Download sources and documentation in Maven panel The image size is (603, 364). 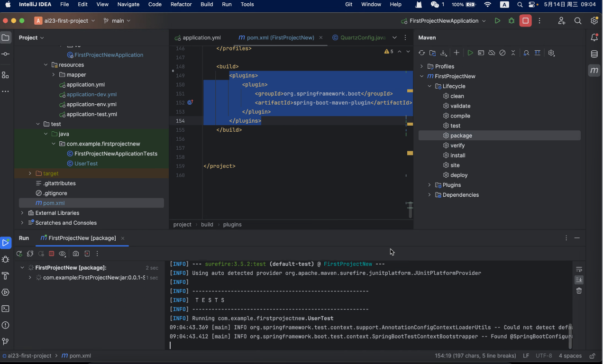[443, 53]
